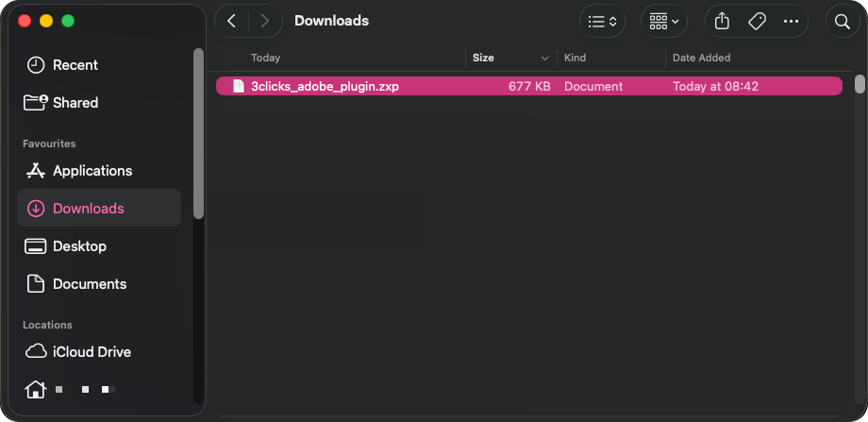The height and width of the screenshot is (422, 868).
Task: Minimize the window with yellow button
Action: pyautogui.click(x=46, y=21)
